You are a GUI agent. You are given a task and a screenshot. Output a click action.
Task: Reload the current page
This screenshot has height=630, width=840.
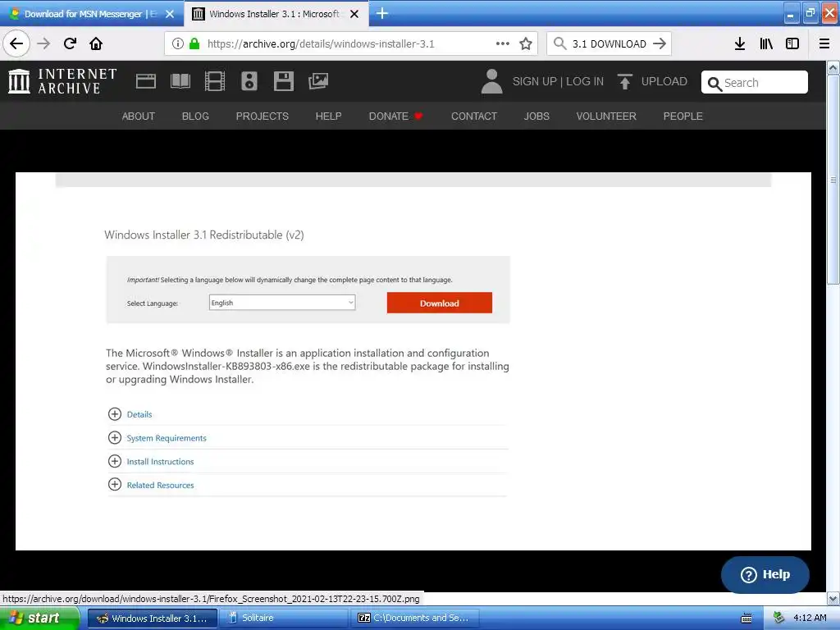[x=70, y=43]
